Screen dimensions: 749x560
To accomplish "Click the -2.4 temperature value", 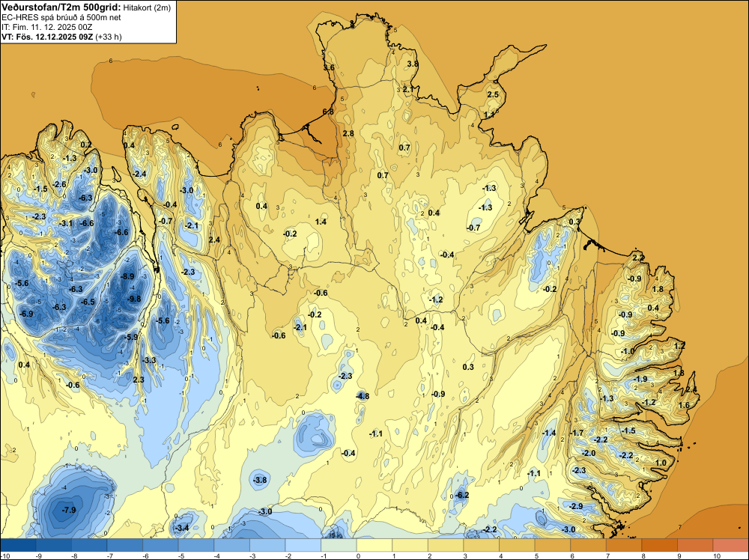I will click(x=139, y=174).
